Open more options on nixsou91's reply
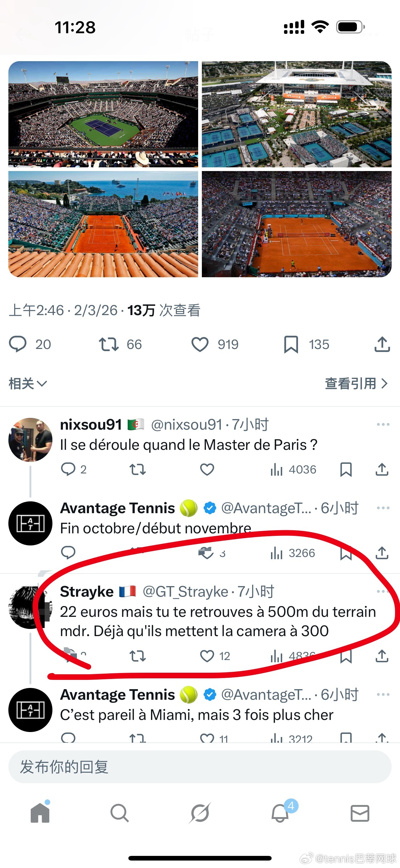 (383, 425)
